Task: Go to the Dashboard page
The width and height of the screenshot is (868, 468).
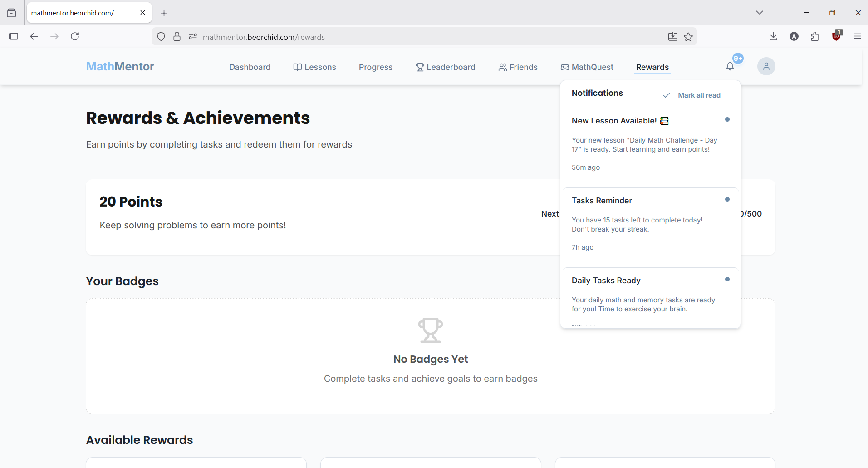Action: coord(250,67)
